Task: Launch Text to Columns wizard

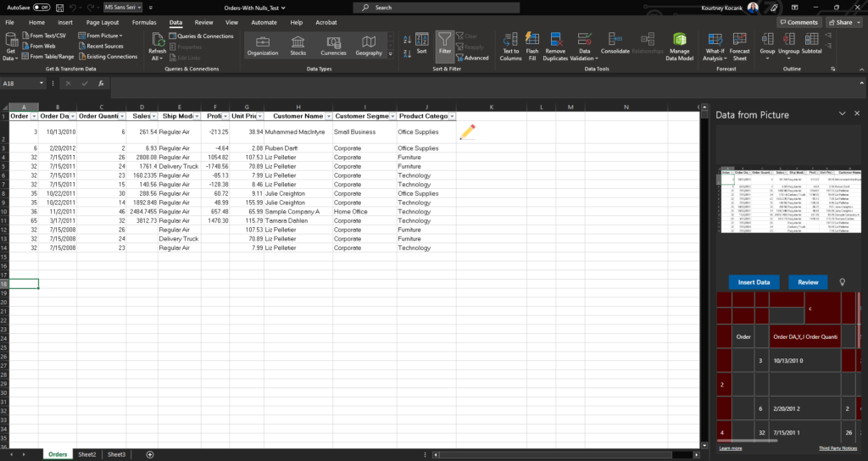Action: pyautogui.click(x=510, y=47)
